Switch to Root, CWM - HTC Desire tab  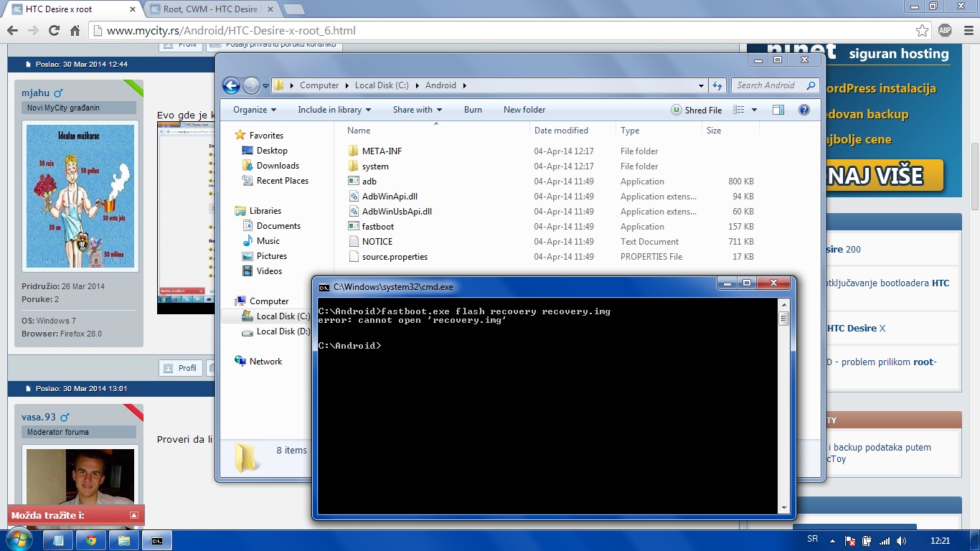tap(213, 9)
